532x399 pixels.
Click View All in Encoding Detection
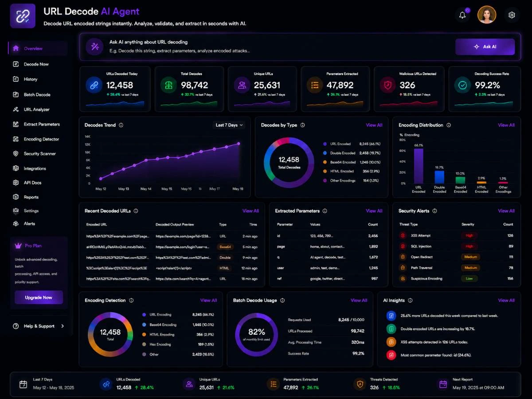click(x=208, y=301)
